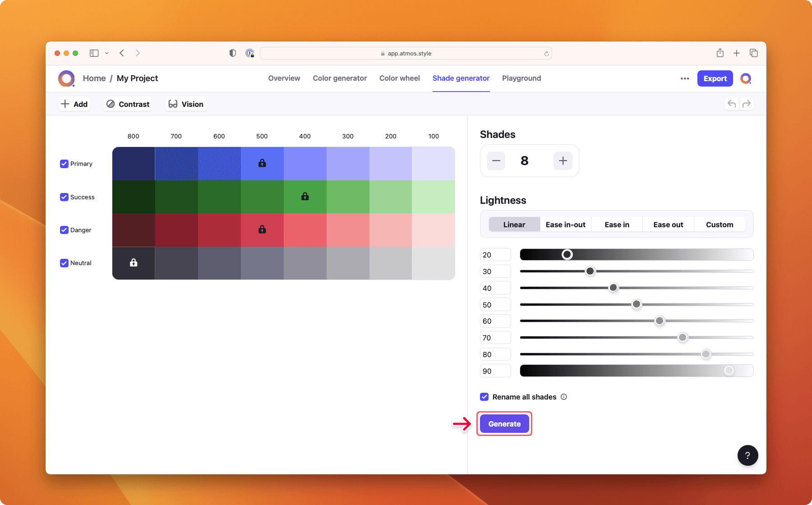Viewport: 812px width, 505px height.
Task: Select the Ease in-out lightness option
Action: (565, 225)
